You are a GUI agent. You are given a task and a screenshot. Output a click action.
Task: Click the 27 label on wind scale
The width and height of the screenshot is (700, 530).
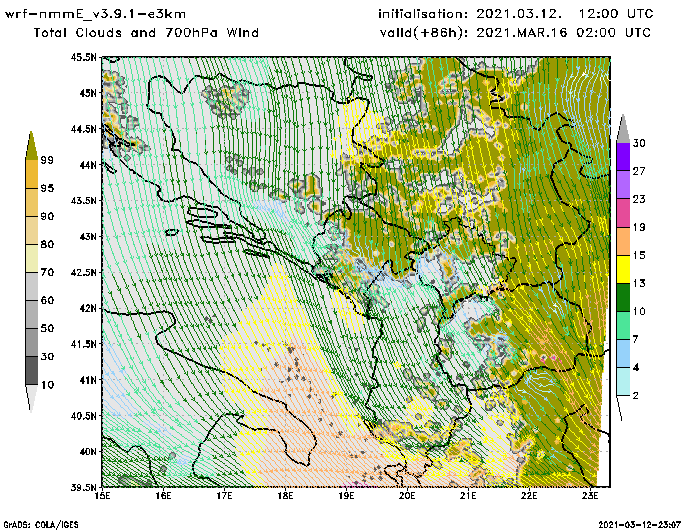click(x=639, y=171)
